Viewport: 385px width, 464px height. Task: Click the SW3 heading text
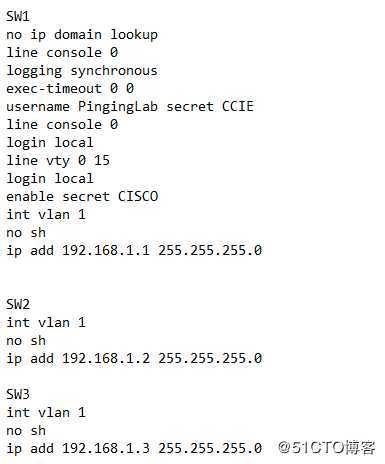(x=18, y=394)
